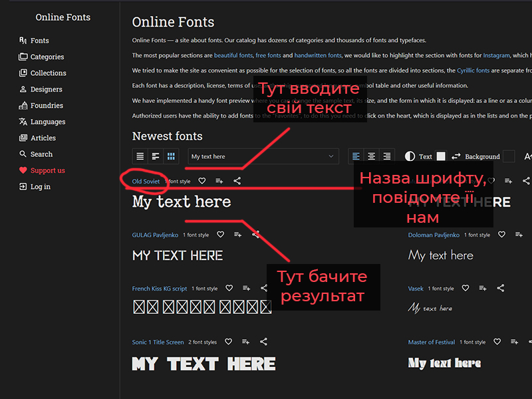Viewport: 532px width, 399px height.
Task: Share the Sonic 1 Title Screen font
Action: point(263,342)
